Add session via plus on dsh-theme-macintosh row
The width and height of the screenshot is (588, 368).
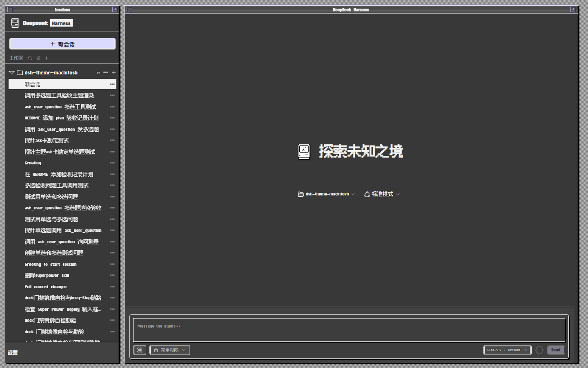pos(114,72)
